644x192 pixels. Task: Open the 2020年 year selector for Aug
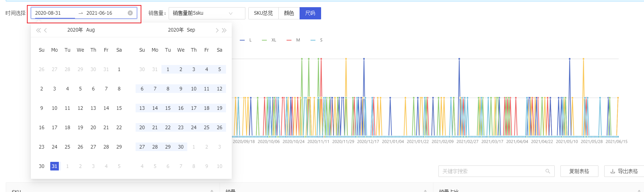[75, 30]
